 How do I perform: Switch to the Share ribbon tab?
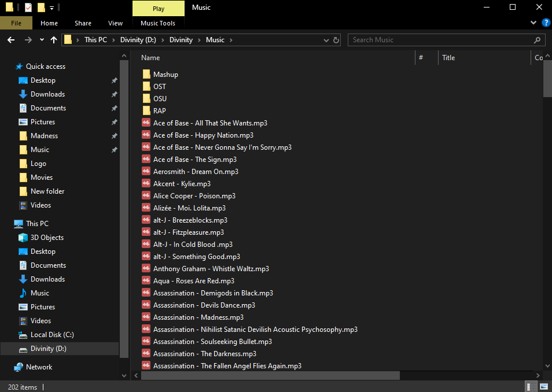[x=83, y=23]
